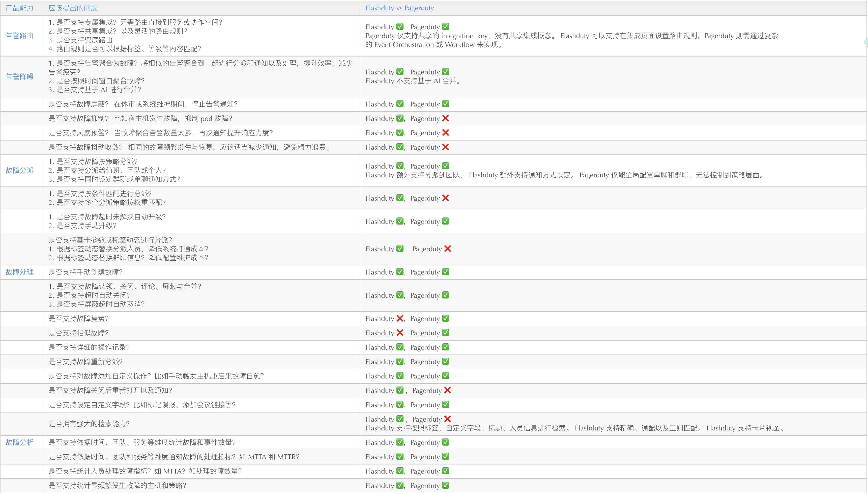Click Pagerduty red cross in 强大的检索能力 row
The height and width of the screenshot is (494, 868).
[448, 419]
